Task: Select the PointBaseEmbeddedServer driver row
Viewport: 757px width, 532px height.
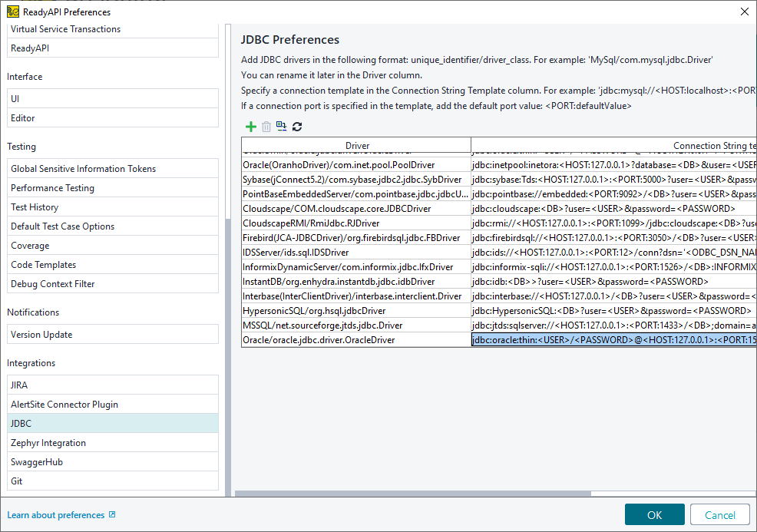Action: [x=356, y=194]
